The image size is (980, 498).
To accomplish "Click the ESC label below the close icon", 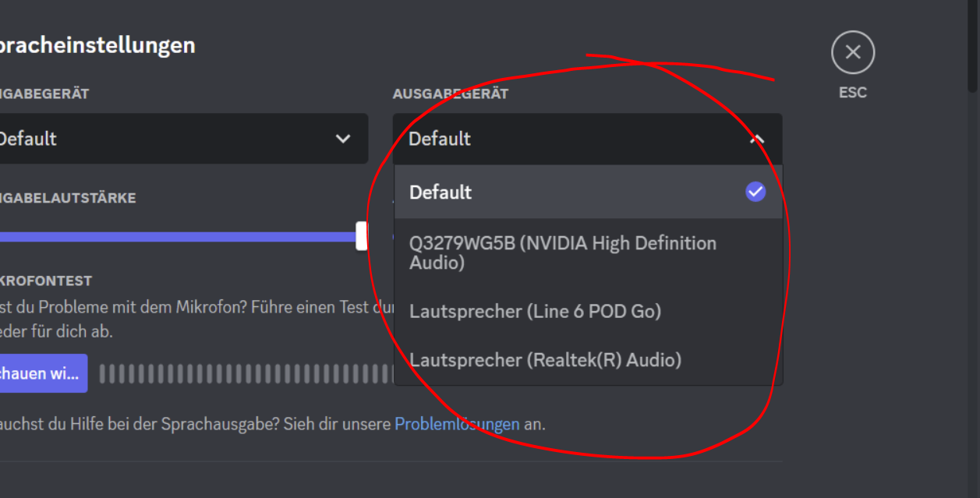I will click(853, 92).
